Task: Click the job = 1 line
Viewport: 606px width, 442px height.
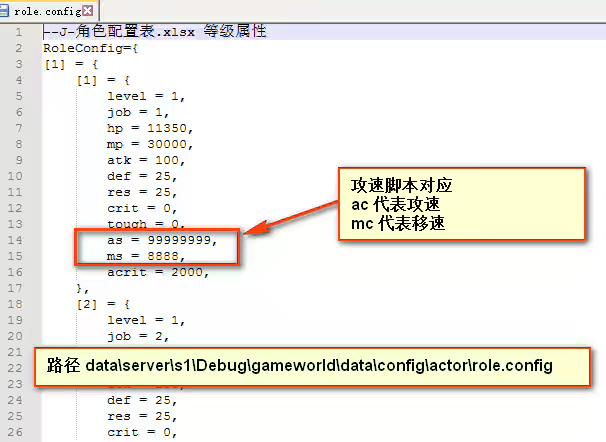Action: [x=138, y=112]
